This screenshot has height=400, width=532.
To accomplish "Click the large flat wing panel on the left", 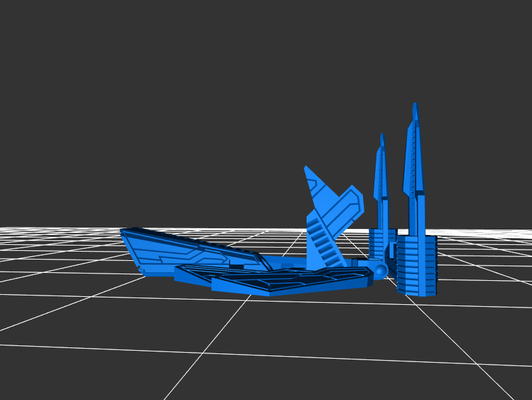I will [166, 250].
